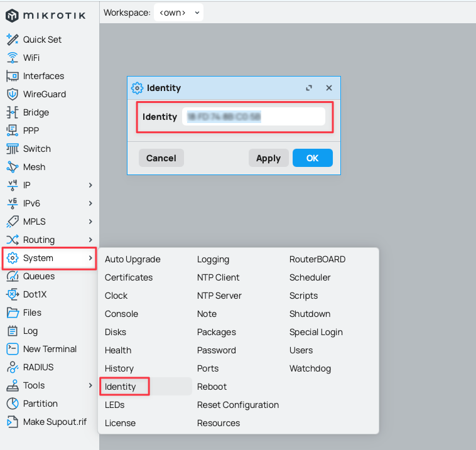Screen dimensions: 476x450
Task: Click the Switch icon
Action: tap(13, 149)
